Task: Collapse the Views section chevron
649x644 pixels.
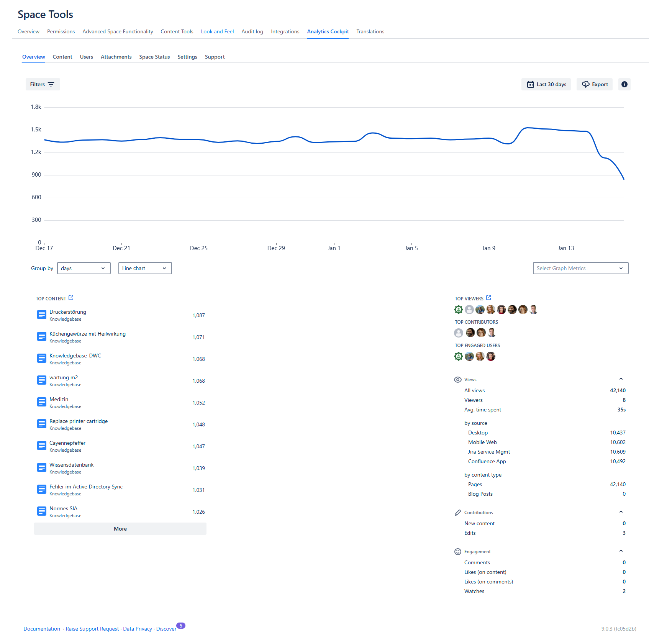Action: [x=621, y=379]
